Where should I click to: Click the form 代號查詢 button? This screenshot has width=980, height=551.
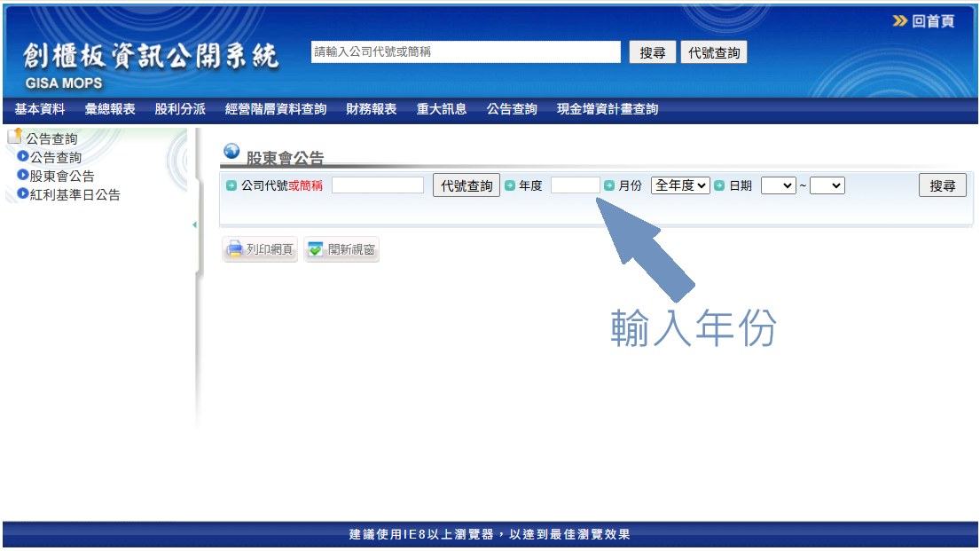tap(466, 185)
